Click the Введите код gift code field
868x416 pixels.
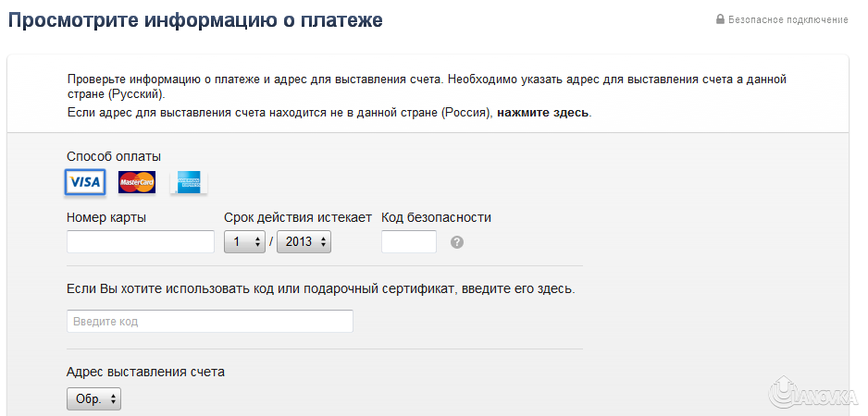[x=210, y=322]
